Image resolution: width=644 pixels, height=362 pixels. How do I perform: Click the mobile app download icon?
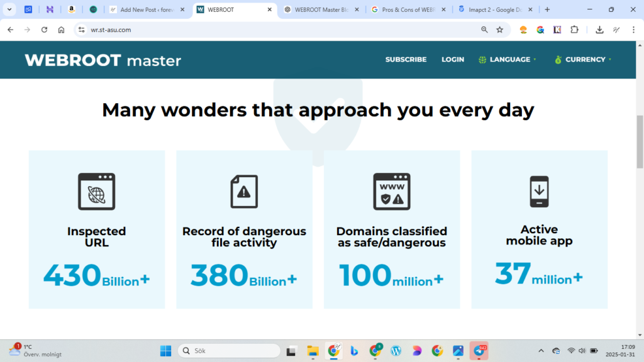tap(539, 192)
